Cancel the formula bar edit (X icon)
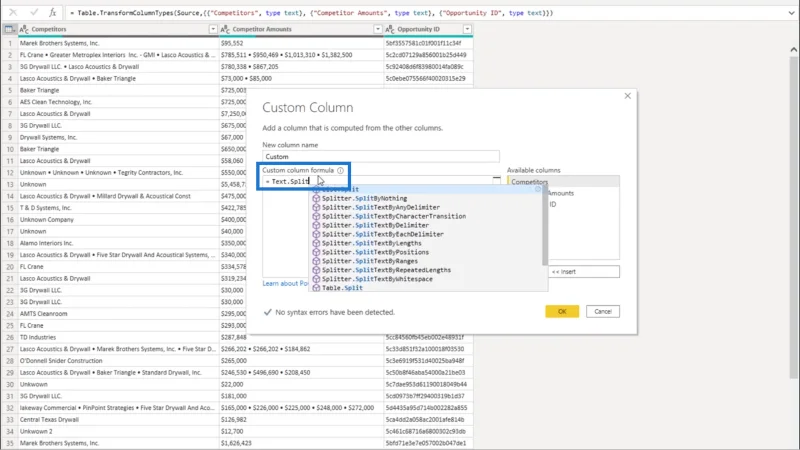The width and height of the screenshot is (800, 450). pyautogui.click(x=13, y=12)
